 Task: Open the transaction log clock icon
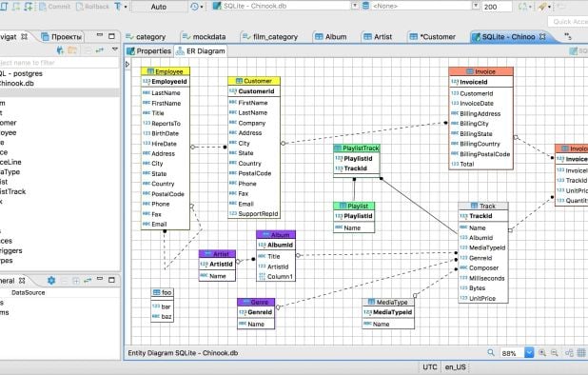click(x=195, y=7)
